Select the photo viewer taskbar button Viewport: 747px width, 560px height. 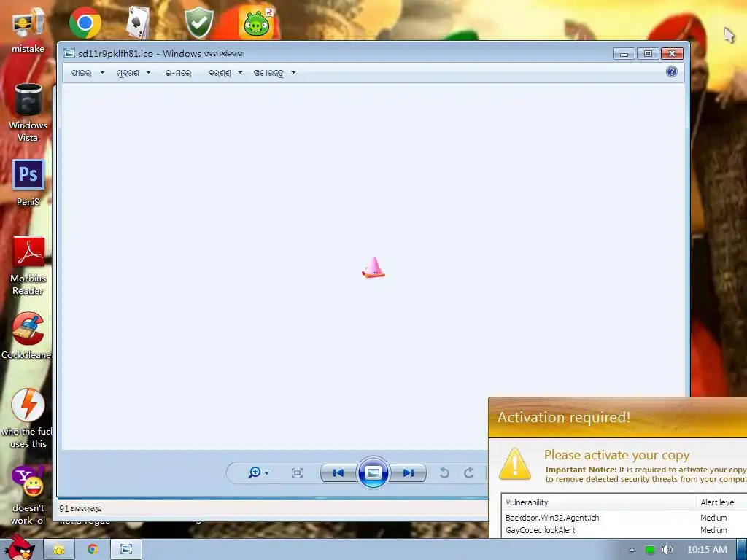(126, 550)
